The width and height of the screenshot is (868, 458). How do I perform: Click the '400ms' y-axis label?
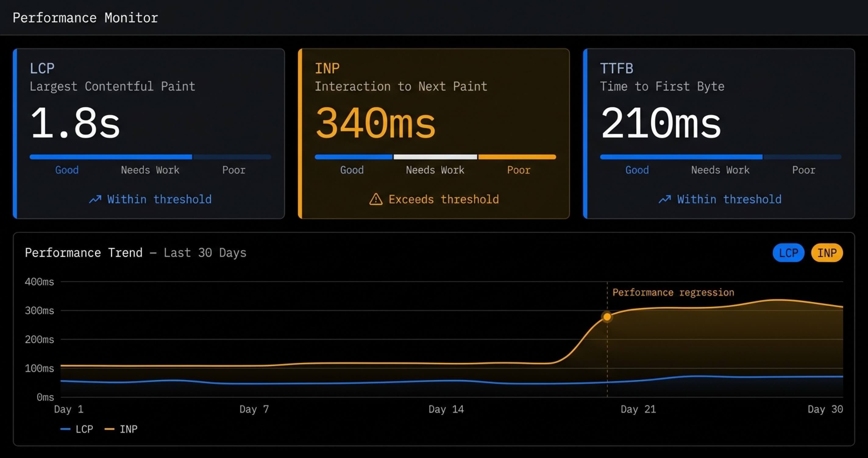(39, 282)
